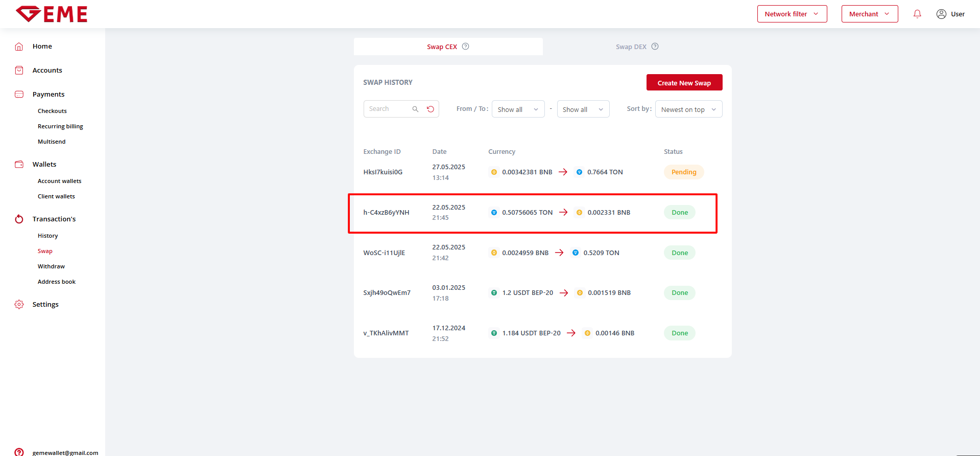Click the Home icon in sidebar
Image resolution: width=980 pixels, height=456 pixels.
[19, 47]
